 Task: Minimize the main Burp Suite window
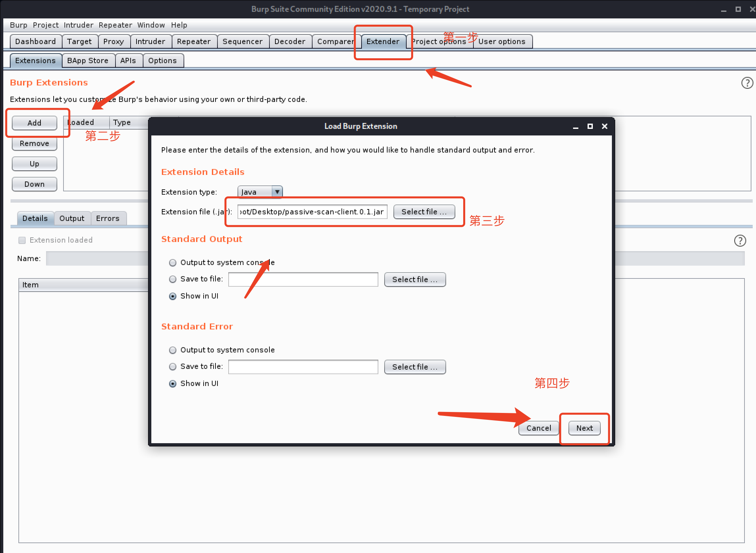click(723, 10)
